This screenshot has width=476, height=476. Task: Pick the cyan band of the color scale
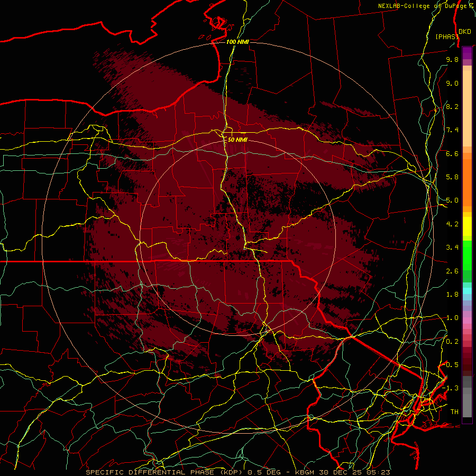pyautogui.click(x=467, y=291)
